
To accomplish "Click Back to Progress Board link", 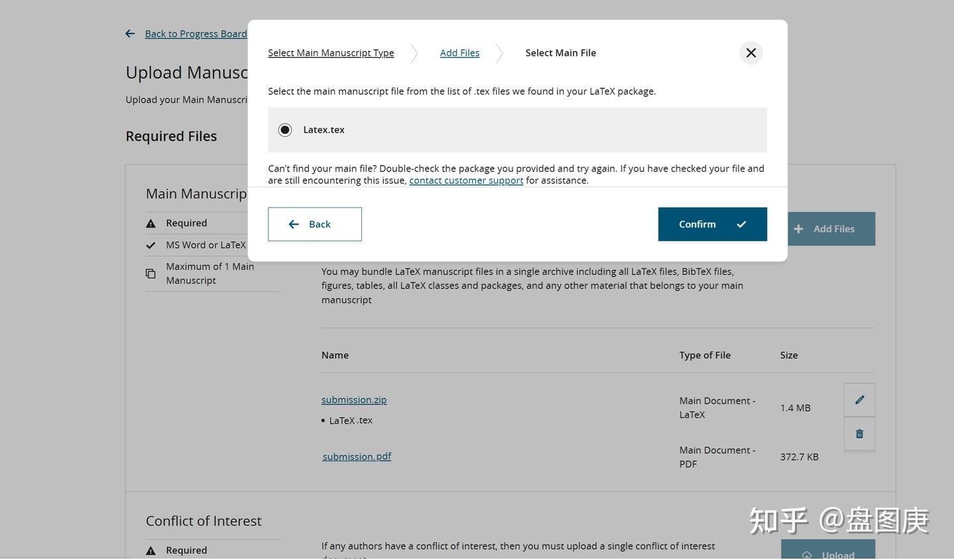I will pyautogui.click(x=196, y=34).
